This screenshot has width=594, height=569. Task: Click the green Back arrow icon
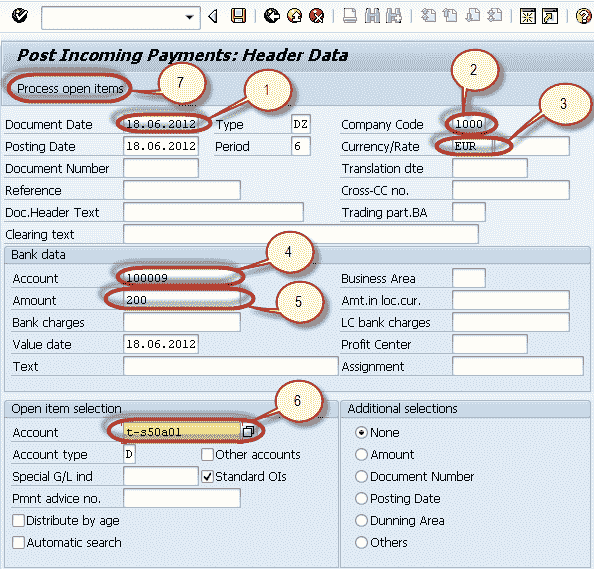click(x=272, y=16)
